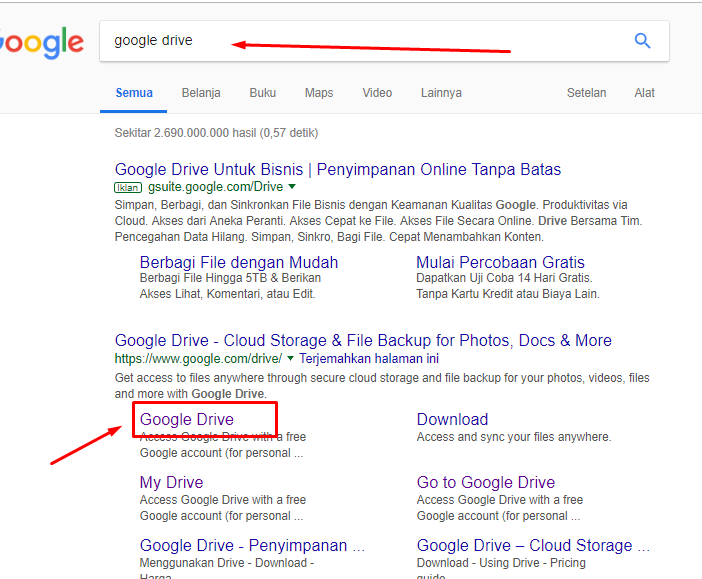Switch to the Maps tab
Screen dimensions: 702x579
coord(319,93)
